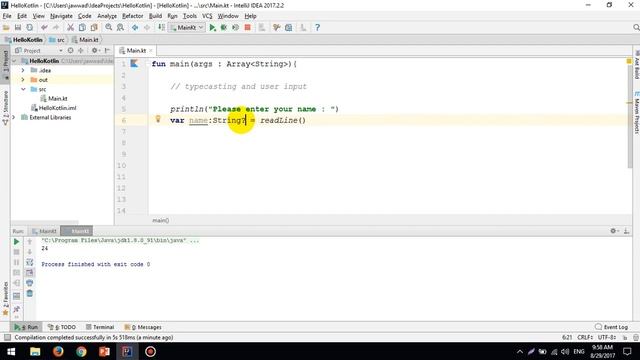
Task: Open Help via the question mark icon
Action: pyautogui.click(x=318, y=27)
